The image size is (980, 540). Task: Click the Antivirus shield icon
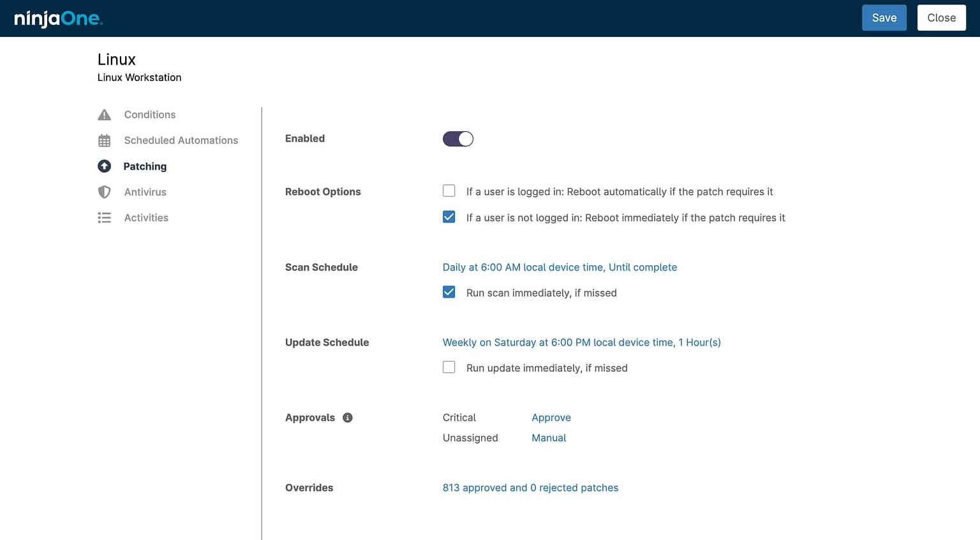click(105, 192)
